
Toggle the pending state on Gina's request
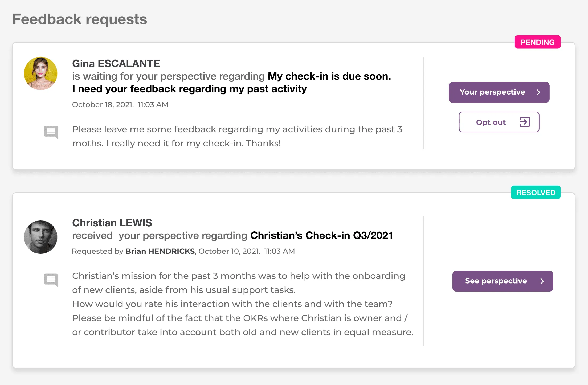pyautogui.click(x=537, y=42)
